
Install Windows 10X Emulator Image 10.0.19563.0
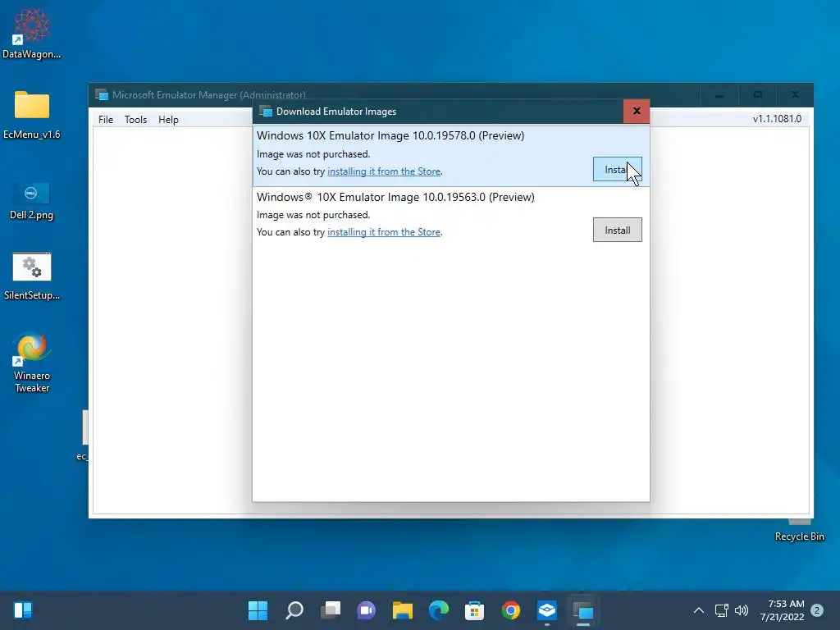pos(617,230)
